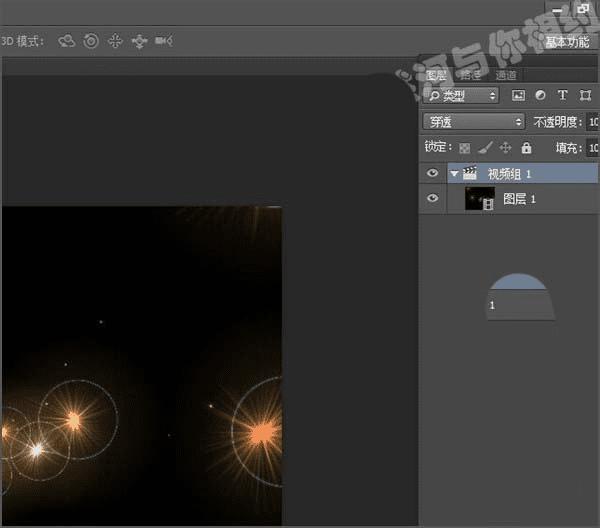Toggle lock all padlock icon
Viewport: 600px width, 528px height.
click(526, 148)
